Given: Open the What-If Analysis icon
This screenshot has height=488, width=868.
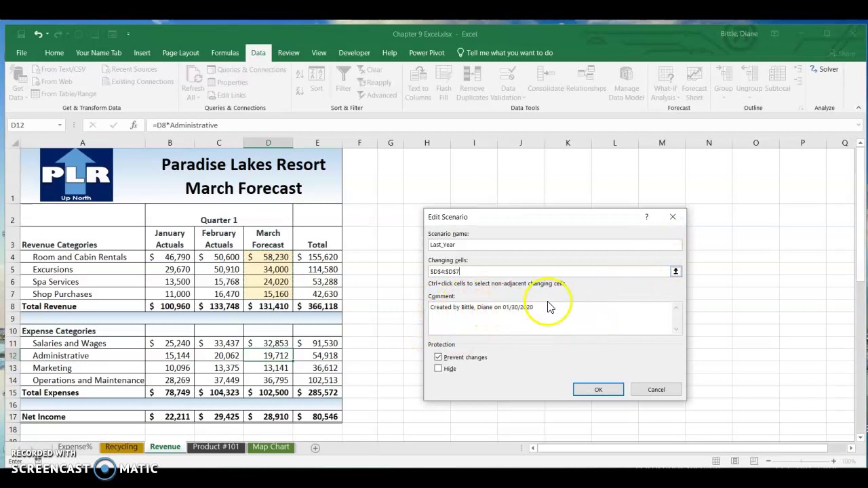Looking at the screenshot, I should point(665,83).
